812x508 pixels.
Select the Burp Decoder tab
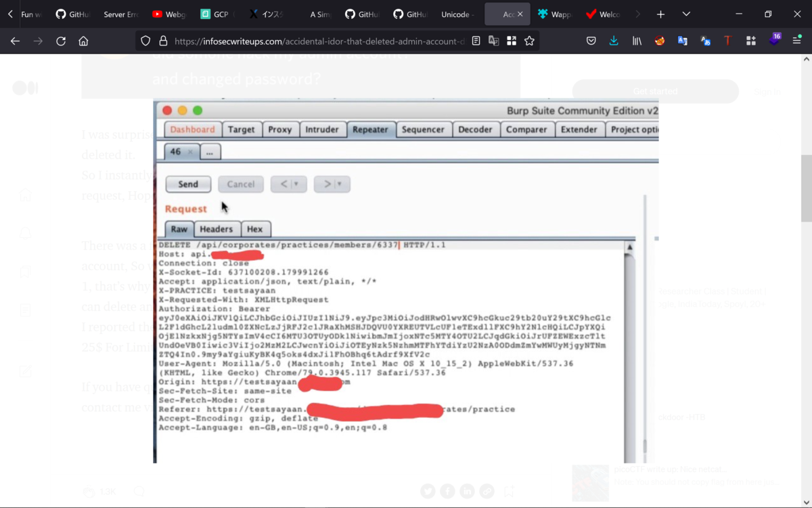pyautogui.click(x=475, y=129)
